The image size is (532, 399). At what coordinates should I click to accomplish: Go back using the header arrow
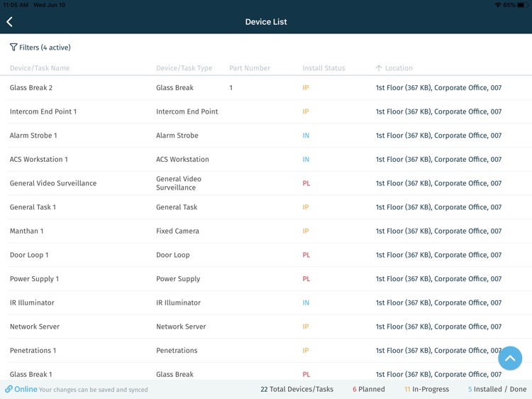point(9,22)
